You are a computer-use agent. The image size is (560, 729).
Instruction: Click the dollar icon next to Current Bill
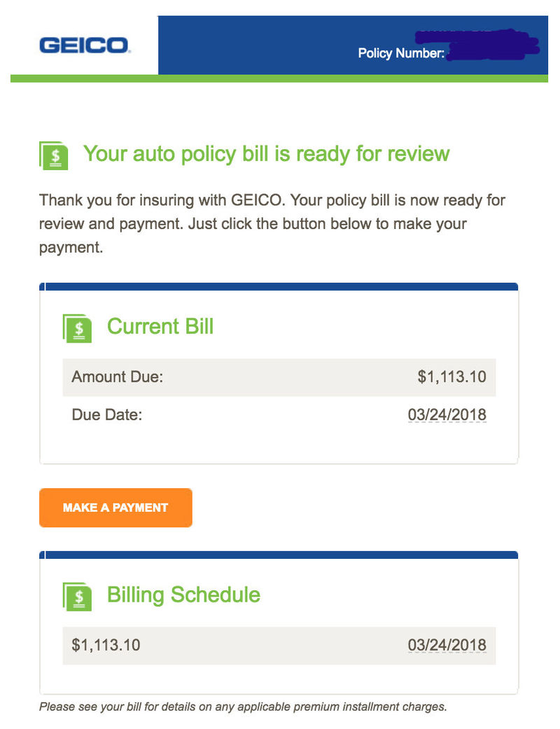[77, 328]
